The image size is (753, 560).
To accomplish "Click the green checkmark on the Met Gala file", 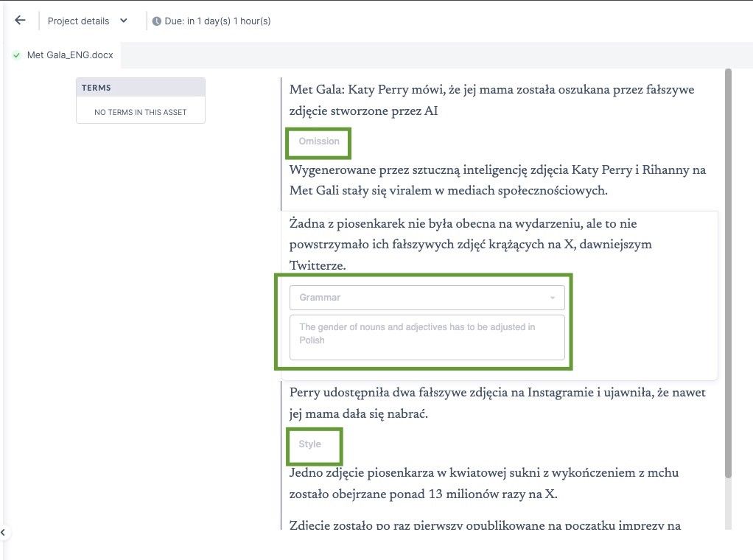I will (x=17, y=55).
